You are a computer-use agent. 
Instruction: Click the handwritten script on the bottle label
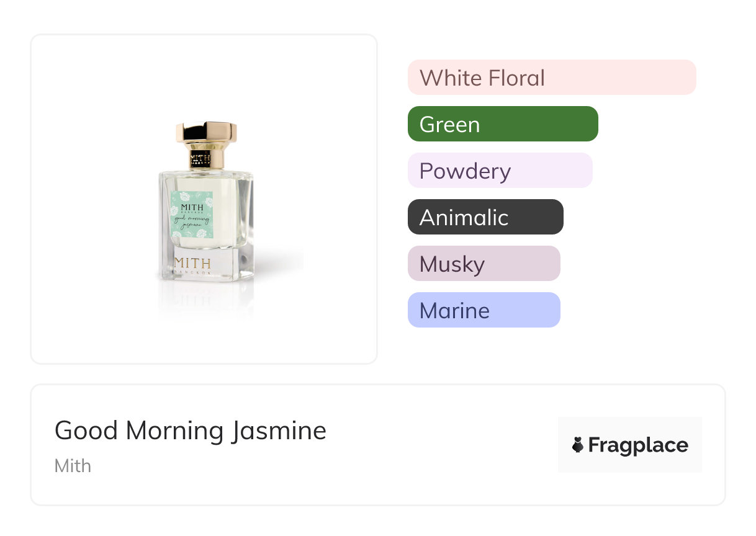192,221
